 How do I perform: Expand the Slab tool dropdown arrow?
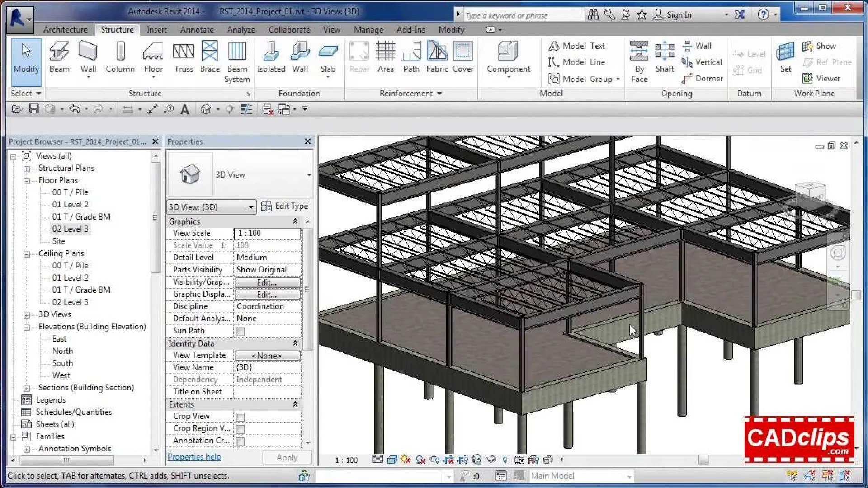coord(327,77)
